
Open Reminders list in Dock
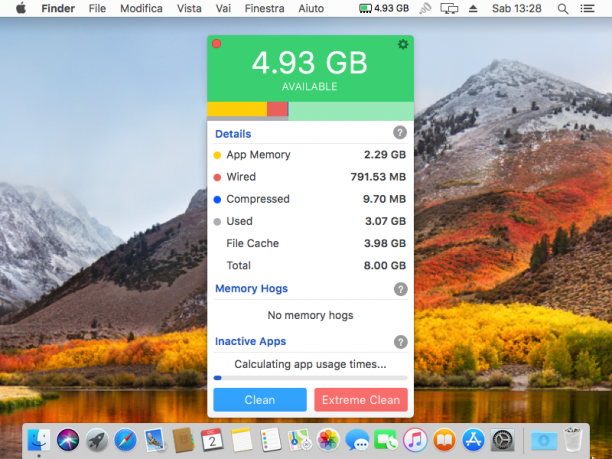tap(270, 440)
